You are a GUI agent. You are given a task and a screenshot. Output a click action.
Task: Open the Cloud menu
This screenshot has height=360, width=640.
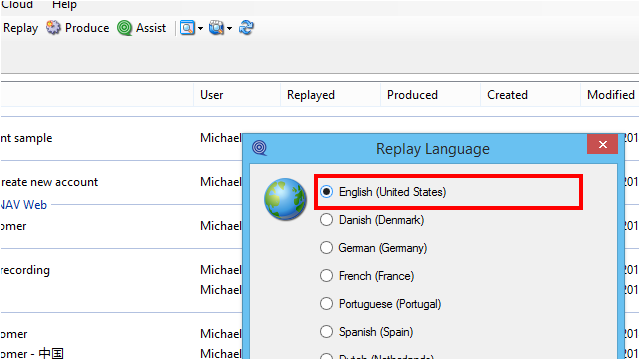pos(17,5)
